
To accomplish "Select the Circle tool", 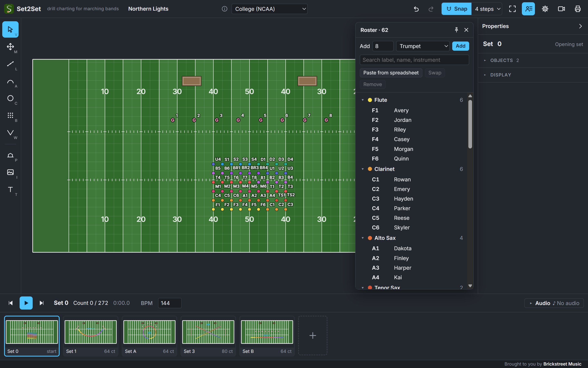I will tap(10, 98).
